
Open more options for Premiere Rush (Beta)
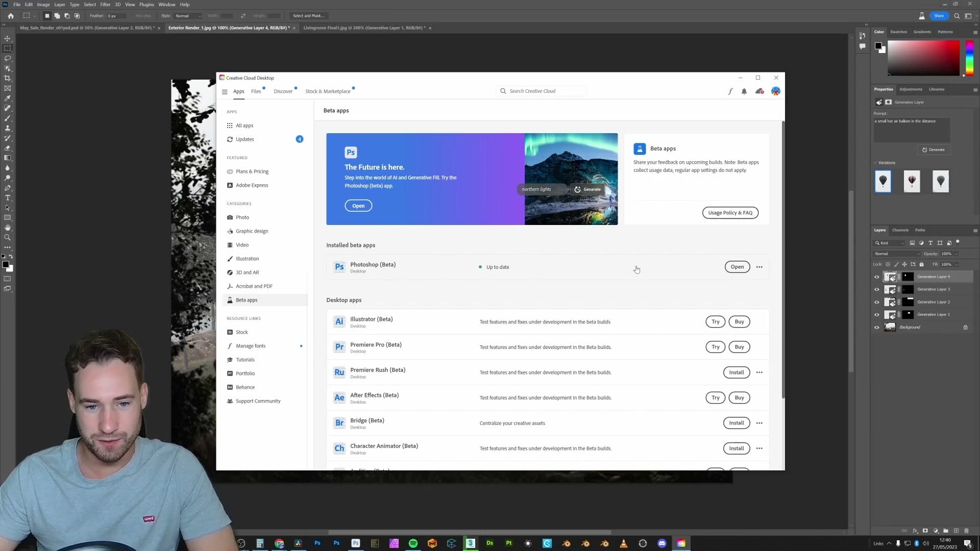pos(759,372)
